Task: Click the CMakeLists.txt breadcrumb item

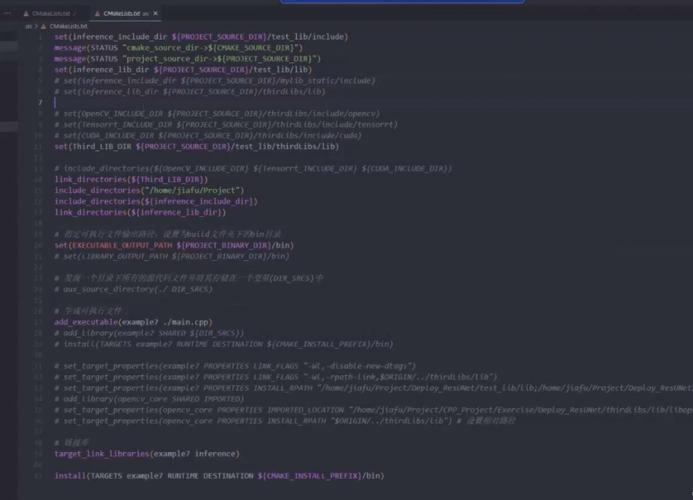Action: pos(68,27)
